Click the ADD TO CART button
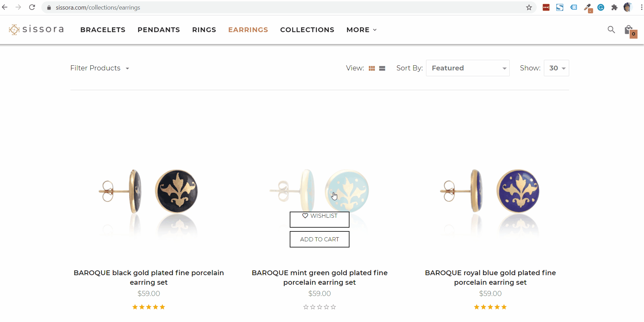644x322 pixels. click(x=319, y=239)
